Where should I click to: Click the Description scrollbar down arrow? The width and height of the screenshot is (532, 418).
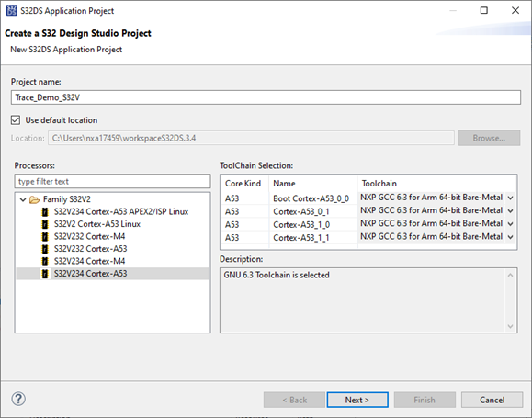pyautogui.click(x=510, y=326)
